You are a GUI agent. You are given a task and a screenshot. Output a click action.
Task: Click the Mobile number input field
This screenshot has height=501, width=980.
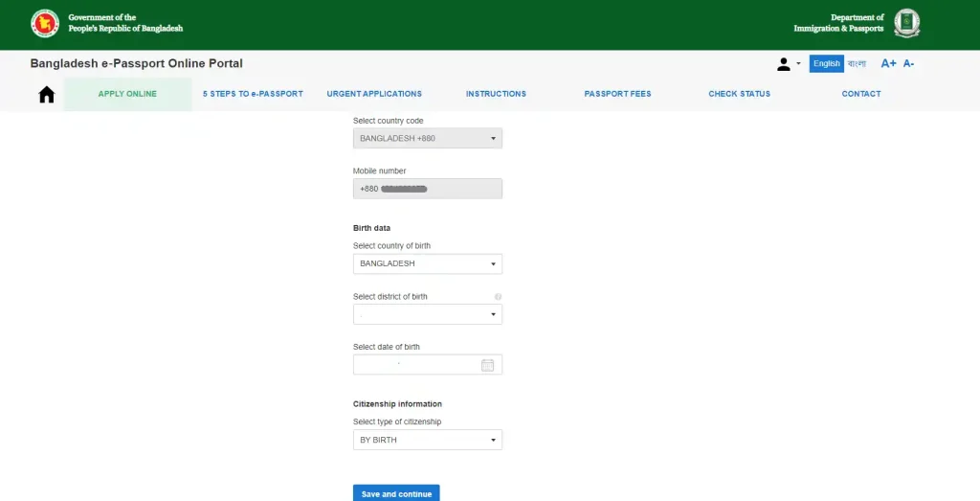(427, 189)
